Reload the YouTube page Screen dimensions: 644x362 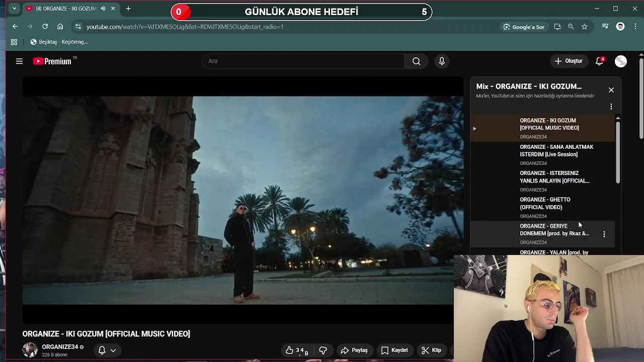(45, 27)
